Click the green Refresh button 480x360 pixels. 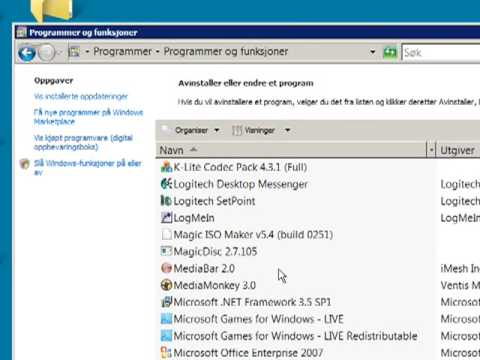point(390,52)
